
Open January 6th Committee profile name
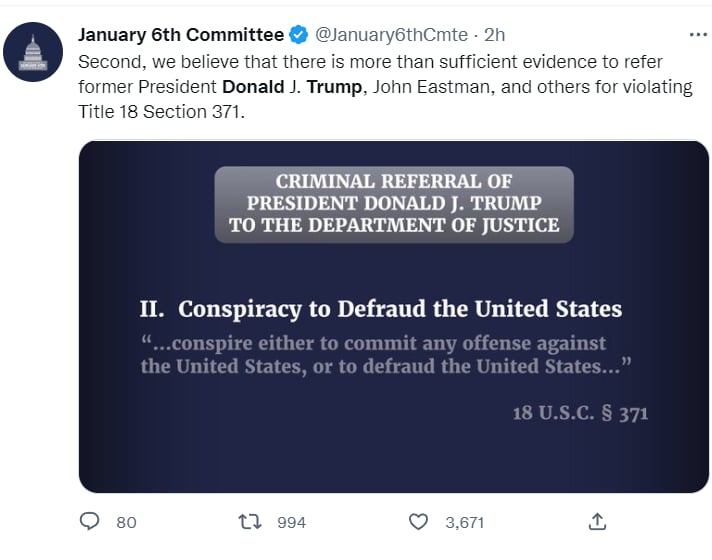181,35
